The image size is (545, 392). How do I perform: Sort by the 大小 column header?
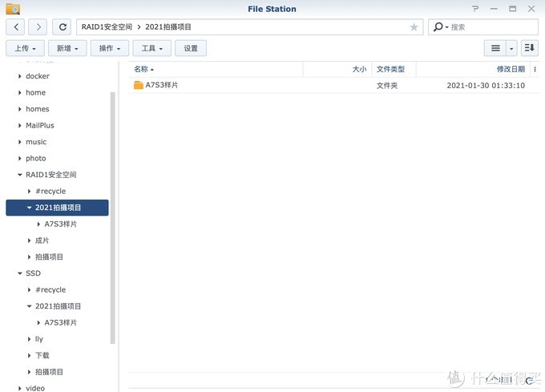point(337,69)
